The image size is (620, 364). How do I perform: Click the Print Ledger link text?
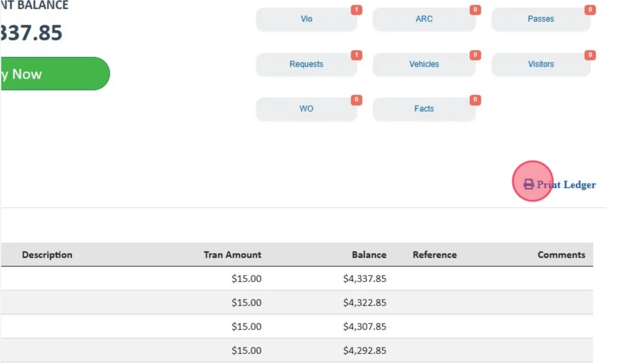[566, 185]
